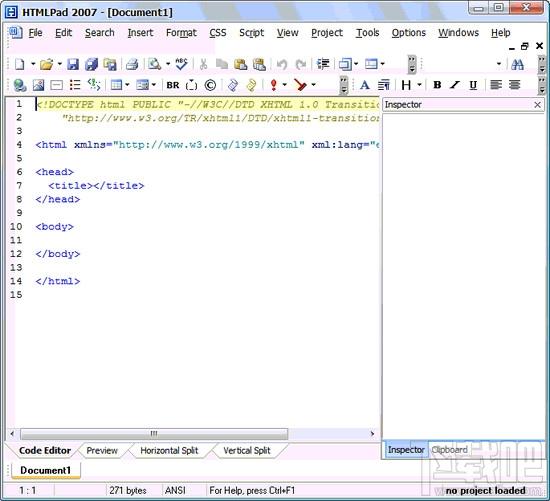Click the red exclamation icon
This screenshot has height=501, width=550.
pos(274,85)
